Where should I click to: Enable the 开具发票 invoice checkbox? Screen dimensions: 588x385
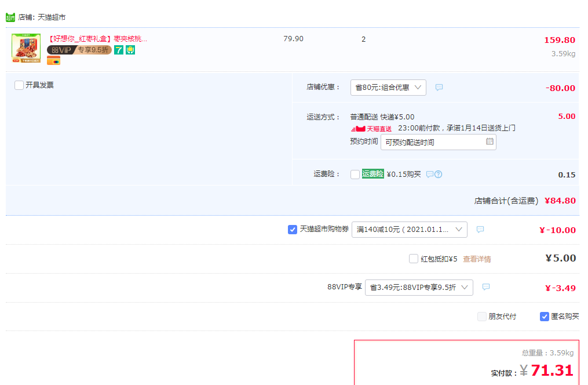pos(19,85)
